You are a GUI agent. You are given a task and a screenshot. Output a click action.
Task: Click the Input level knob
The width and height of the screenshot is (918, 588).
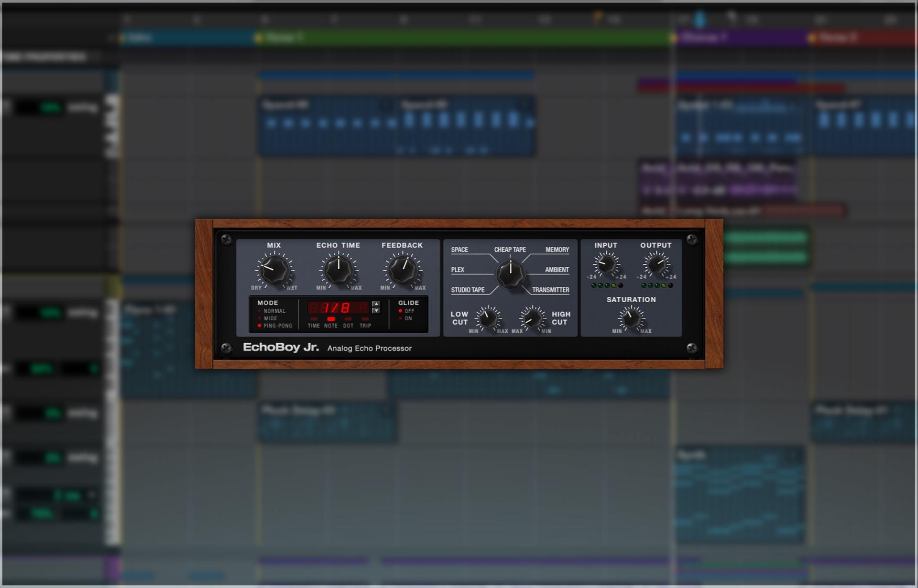point(606,264)
